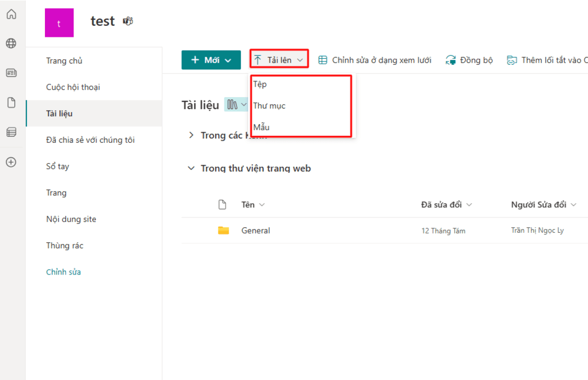
Task: Click the Create plus circle icon
Action: click(12, 162)
